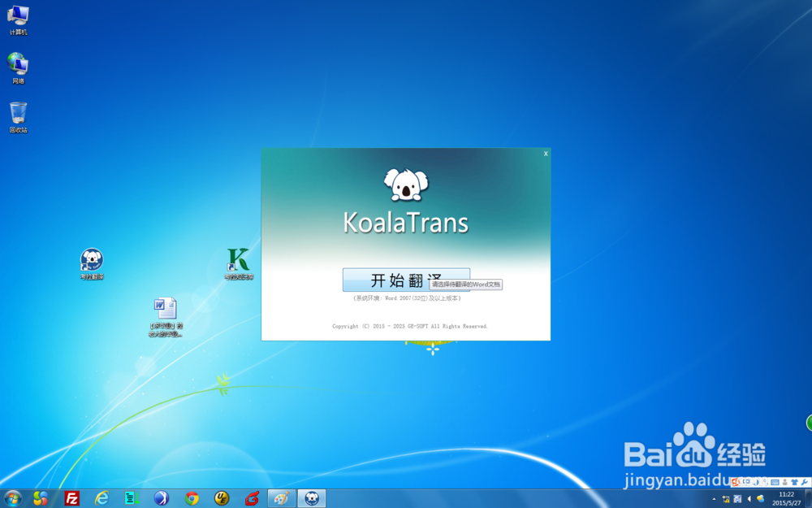Image resolution: width=812 pixels, height=508 pixels.
Task: Launch FileZilla from the taskbar
Action: click(71, 499)
